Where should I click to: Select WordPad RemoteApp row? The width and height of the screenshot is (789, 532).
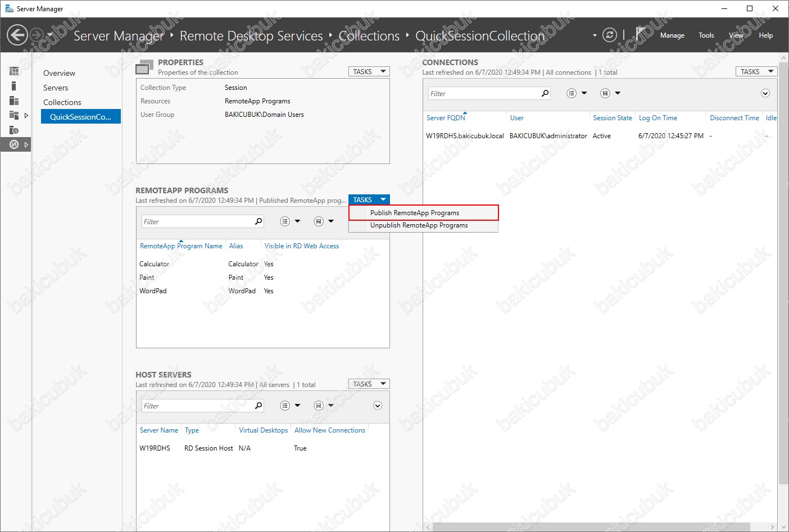[263, 291]
